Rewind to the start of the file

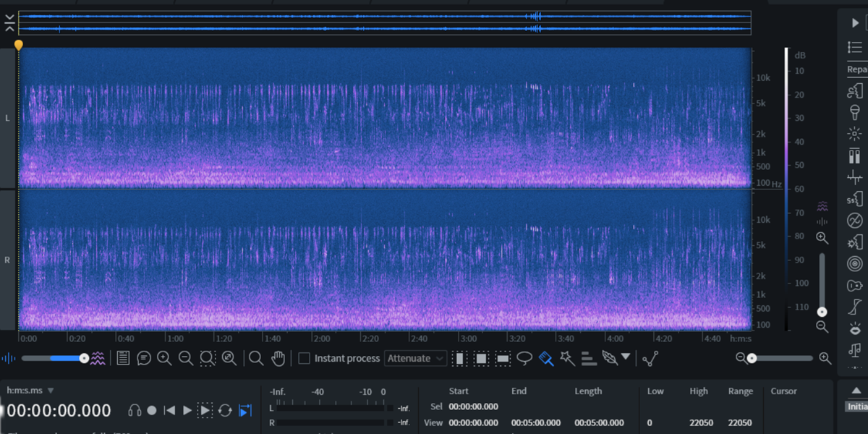tap(169, 410)
